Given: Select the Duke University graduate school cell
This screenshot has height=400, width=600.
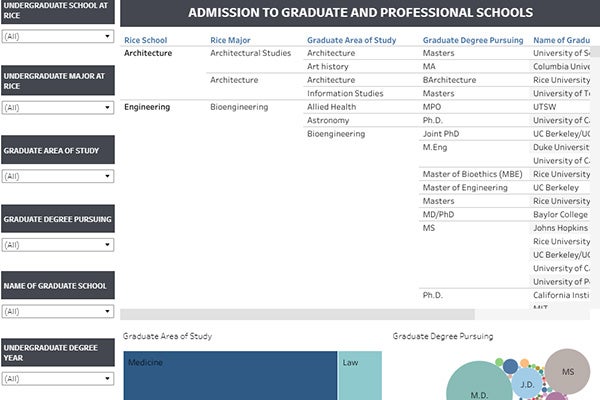Looking at the screenshot, I should [x=561, y=147].
